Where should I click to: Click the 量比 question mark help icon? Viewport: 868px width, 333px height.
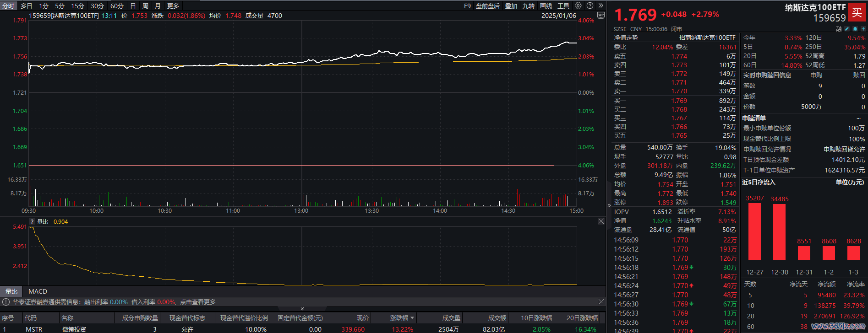[x=32, y=222]
